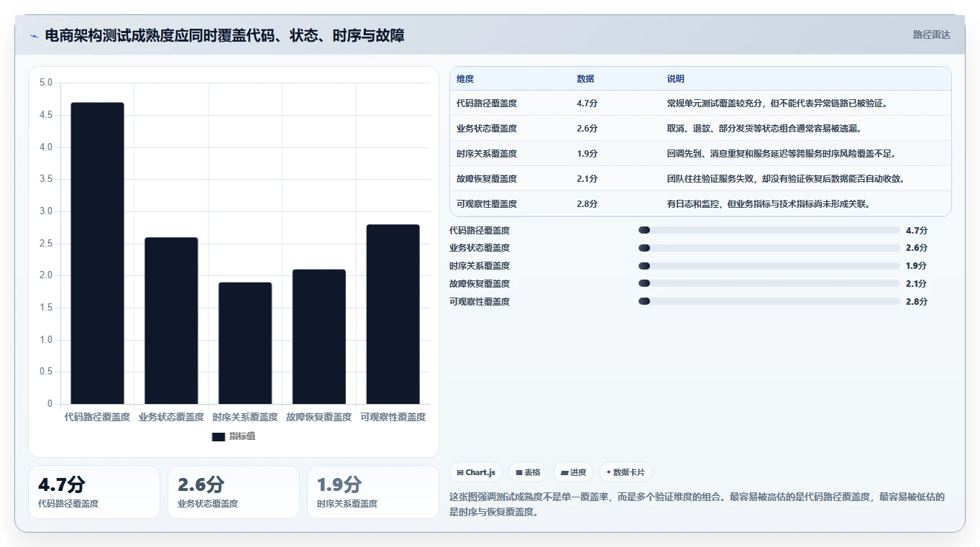Select the 表格 tag chip
This screenshot has width=980, height=547.
coord(528,472)
